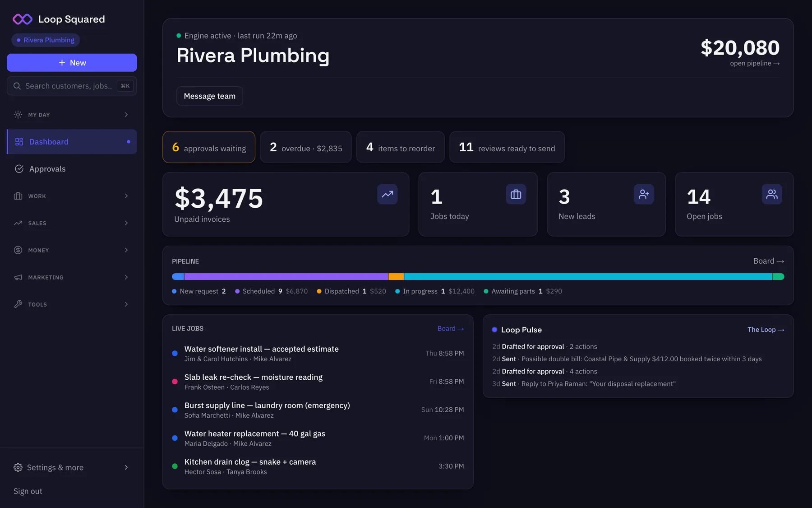Click the New button

click(x=72, y=63)
